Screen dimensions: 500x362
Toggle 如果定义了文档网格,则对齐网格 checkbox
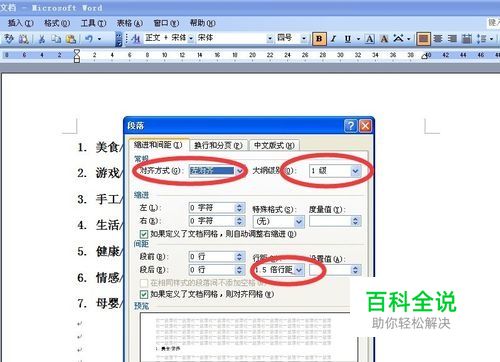click(144, 294)
